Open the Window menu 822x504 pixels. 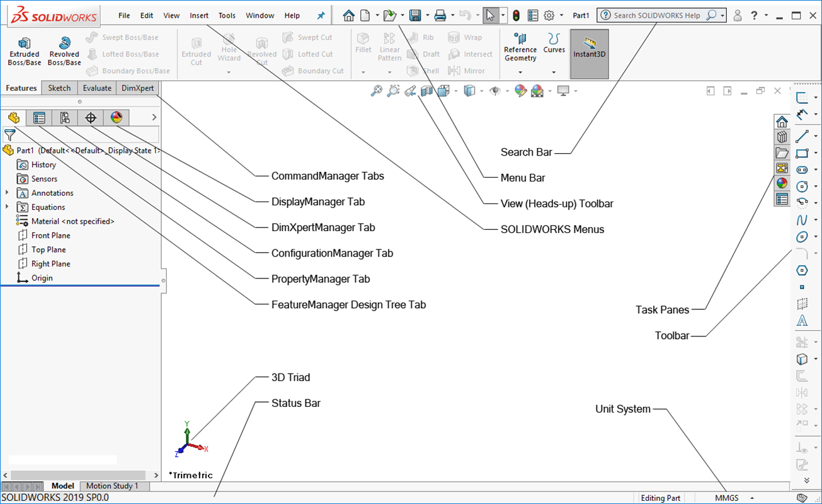[x=260, y=15]
